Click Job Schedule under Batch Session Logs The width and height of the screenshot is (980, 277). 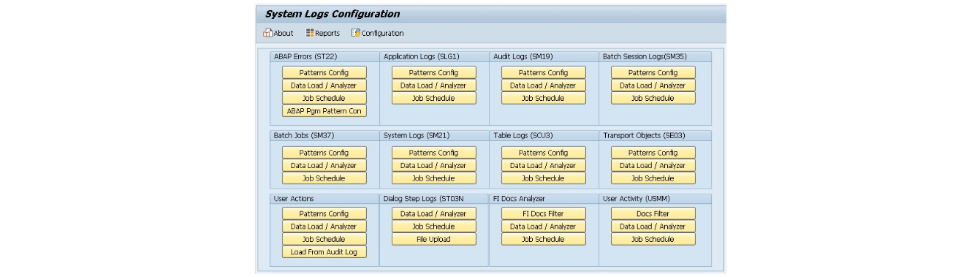tap(653, 98)
